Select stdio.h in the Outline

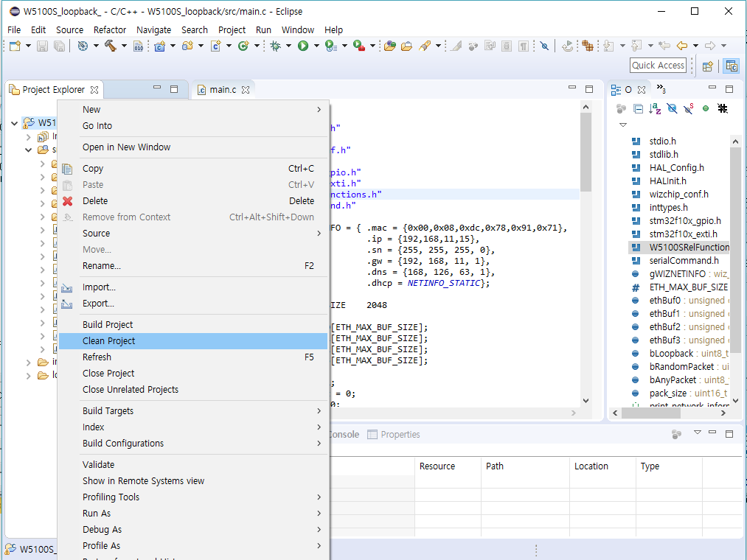663,141
